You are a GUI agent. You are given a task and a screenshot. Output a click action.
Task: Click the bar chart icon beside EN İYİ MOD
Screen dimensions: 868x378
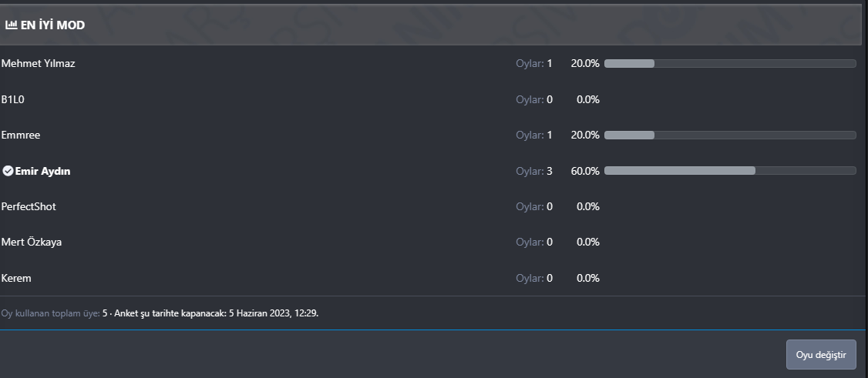pyautogui.click(x=12, y=25)
